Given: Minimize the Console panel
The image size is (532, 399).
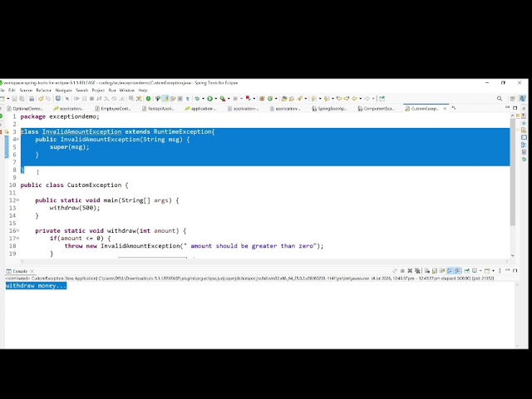Looking at the screenshot, I should point(508,270).
